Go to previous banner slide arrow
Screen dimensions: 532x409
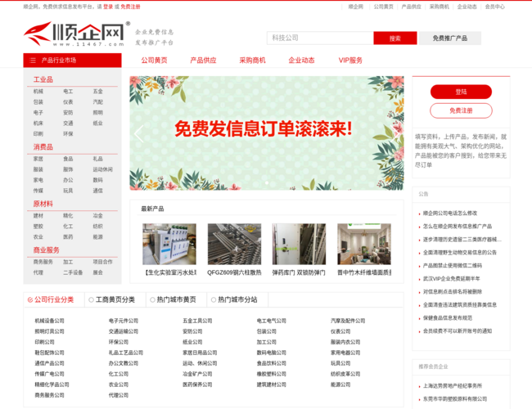[138, 133]
